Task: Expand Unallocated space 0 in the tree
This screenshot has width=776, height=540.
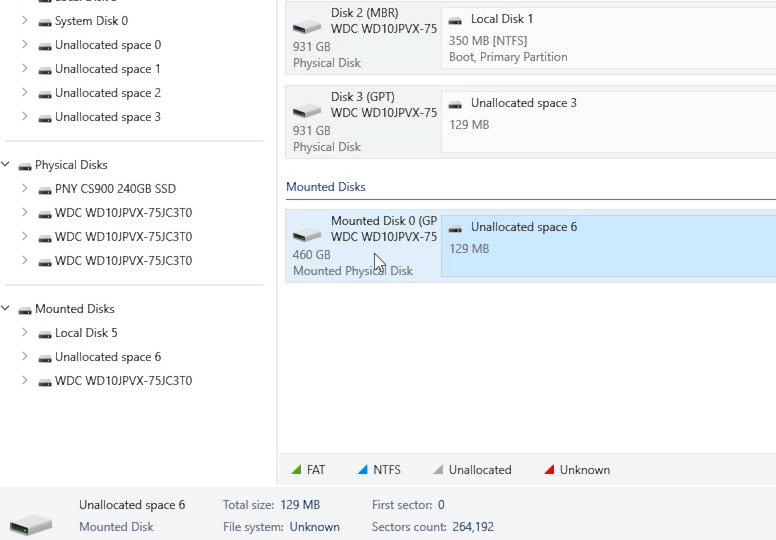Action: (24, 44)
